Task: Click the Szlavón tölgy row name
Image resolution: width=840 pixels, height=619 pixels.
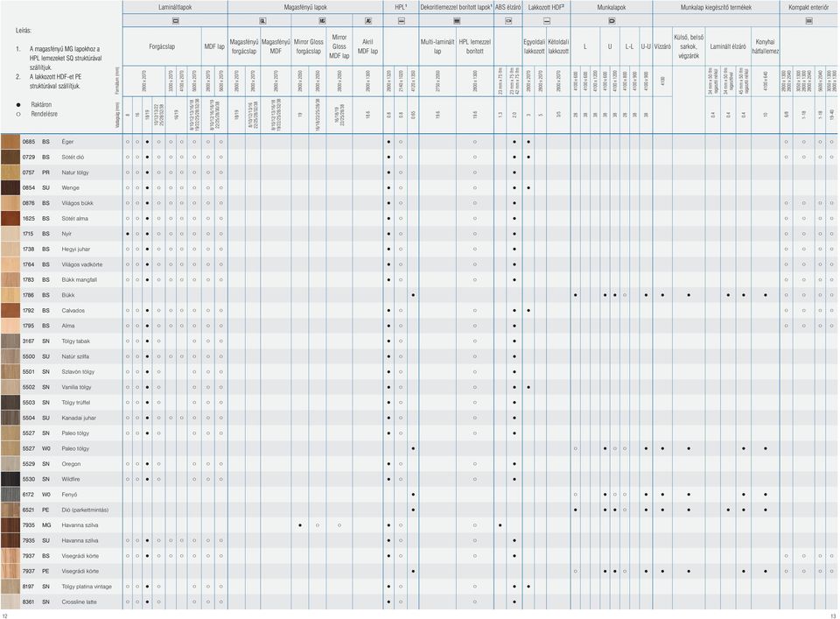Action: click(78, 371)
